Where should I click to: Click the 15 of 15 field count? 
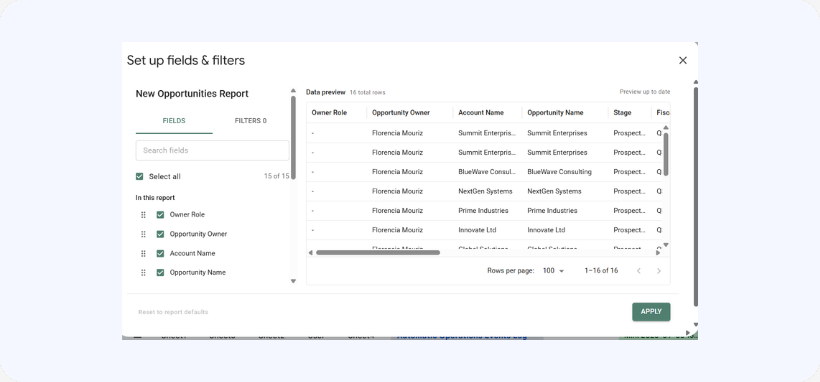pyautogui.click(x=277, y=176)
